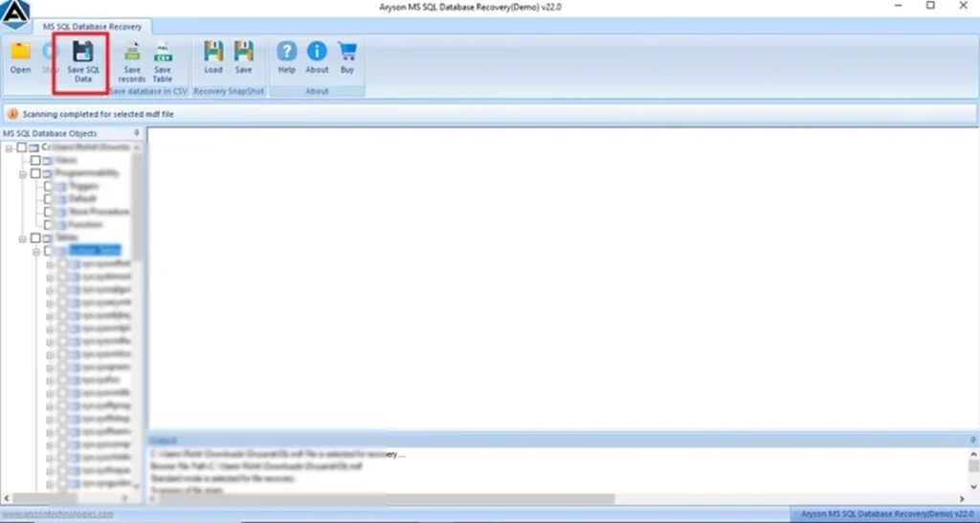Open Help from the ribbon

pyautogui.click(x=287, y=58)
